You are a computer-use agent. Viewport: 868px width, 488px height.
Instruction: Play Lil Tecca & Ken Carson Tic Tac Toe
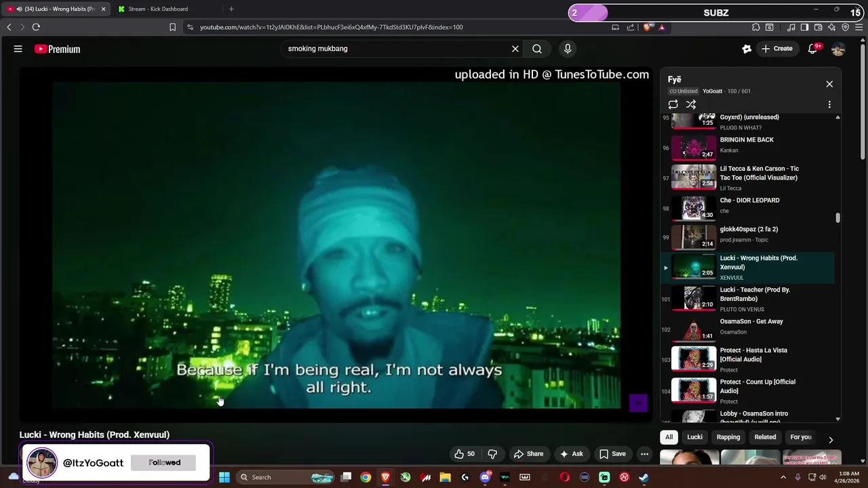click(x=747, y=177)
